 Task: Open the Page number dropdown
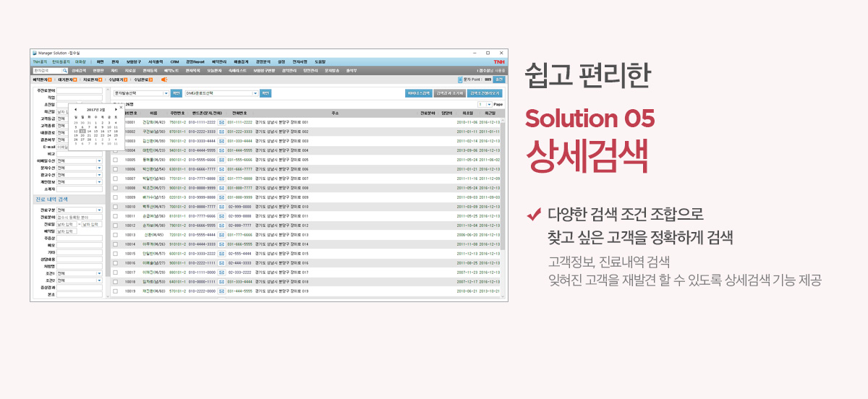(x=483, y=105)
